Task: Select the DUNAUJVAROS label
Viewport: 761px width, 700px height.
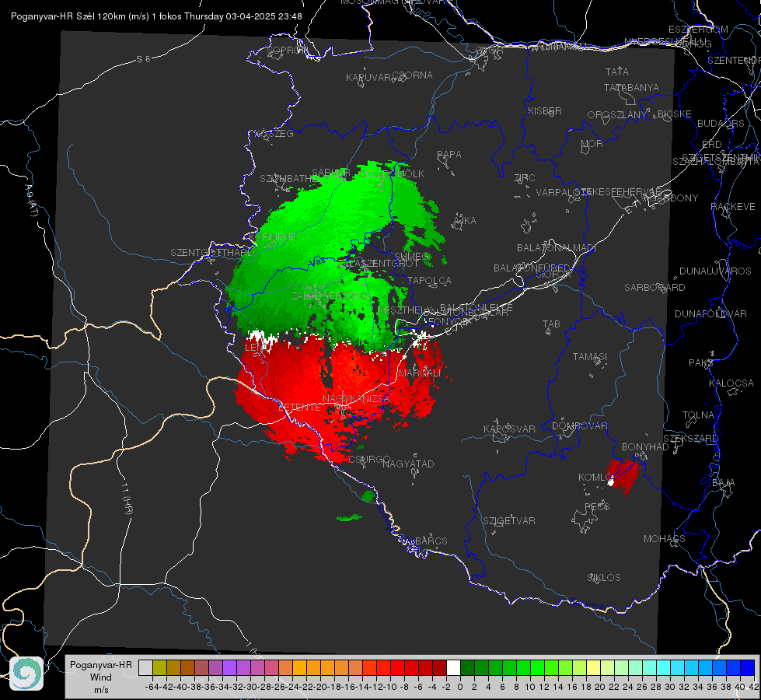Action: (x=715, y=271)
